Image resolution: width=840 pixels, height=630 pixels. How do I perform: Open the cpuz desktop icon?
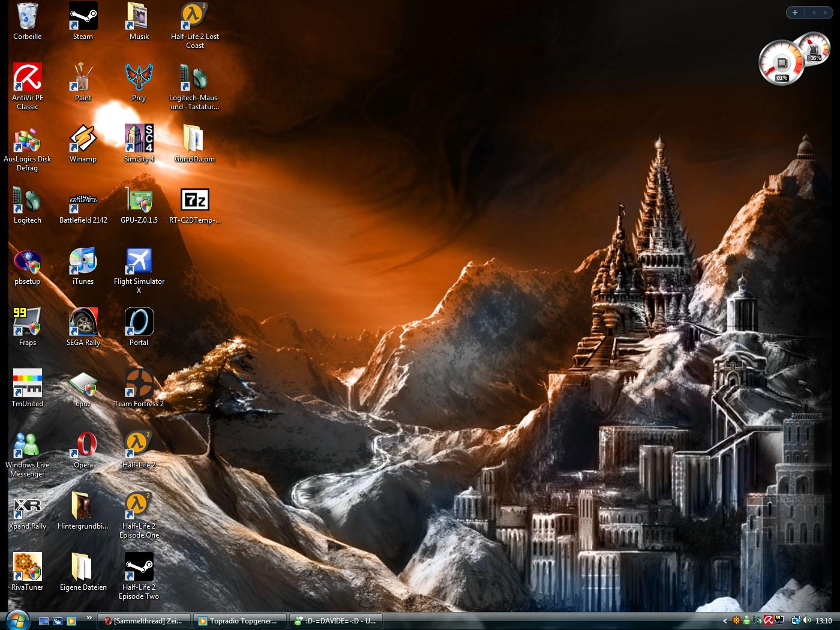click(83, 389)
